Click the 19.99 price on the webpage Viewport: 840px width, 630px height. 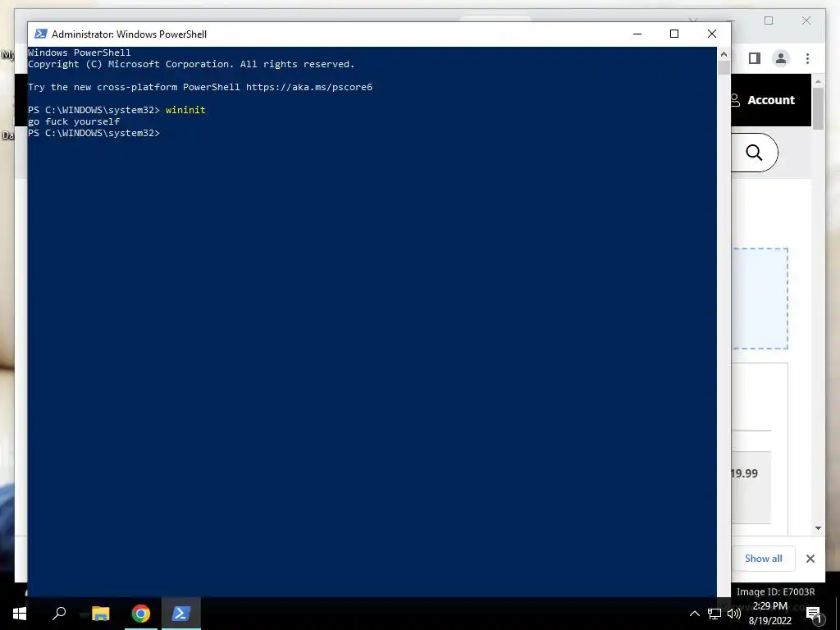[745, 473]
